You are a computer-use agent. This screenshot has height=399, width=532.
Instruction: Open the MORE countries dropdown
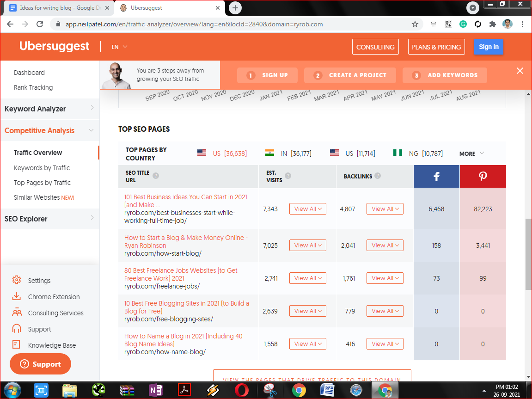point(471,153)
